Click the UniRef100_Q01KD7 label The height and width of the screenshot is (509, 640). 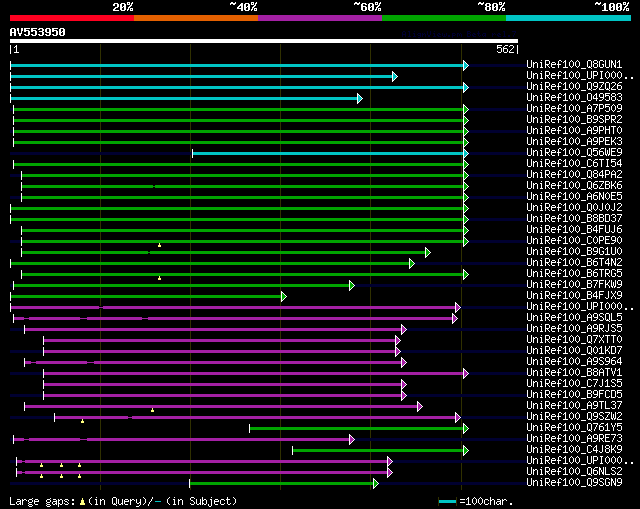[574, 351]
